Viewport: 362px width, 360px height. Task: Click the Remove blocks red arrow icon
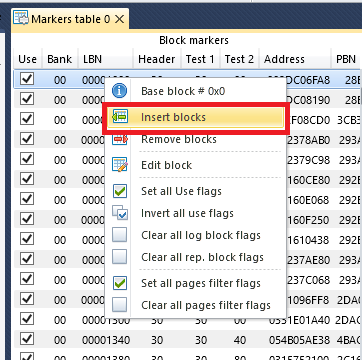tap(120, 139)
